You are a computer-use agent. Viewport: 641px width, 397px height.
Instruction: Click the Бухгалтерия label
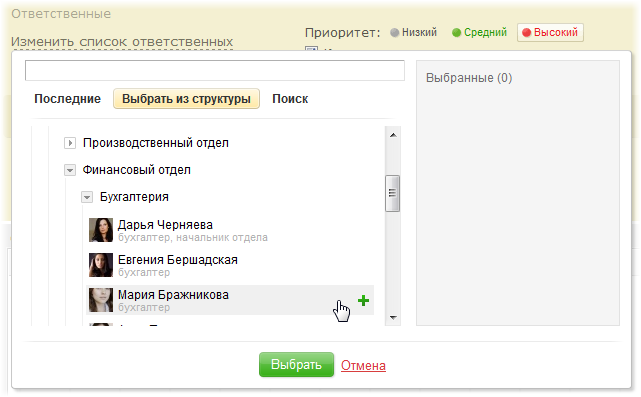[x=134, y=197]
